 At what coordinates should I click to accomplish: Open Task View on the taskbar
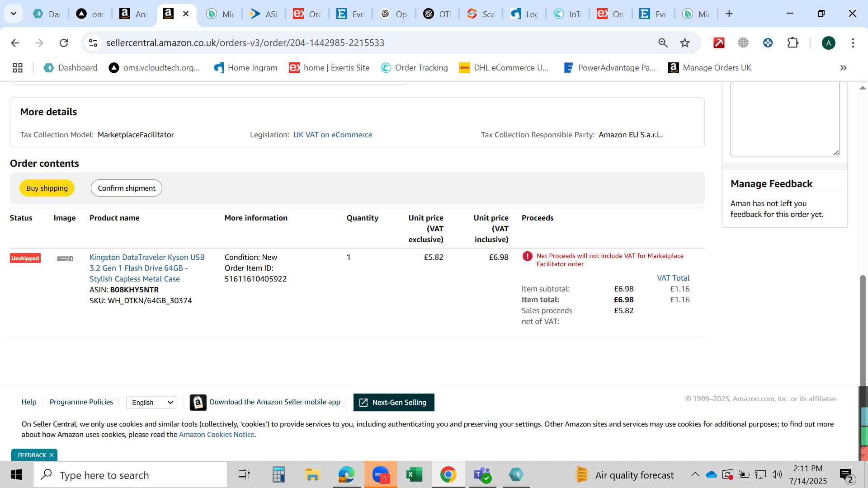pos(244,475)
